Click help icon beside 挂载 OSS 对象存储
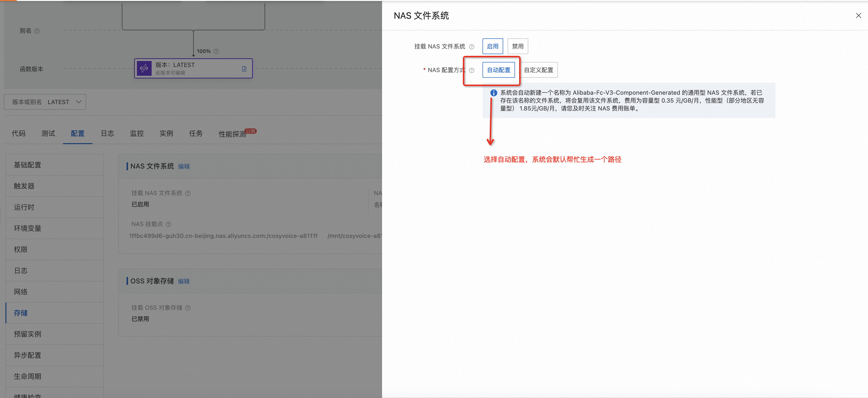 (188, 308)
